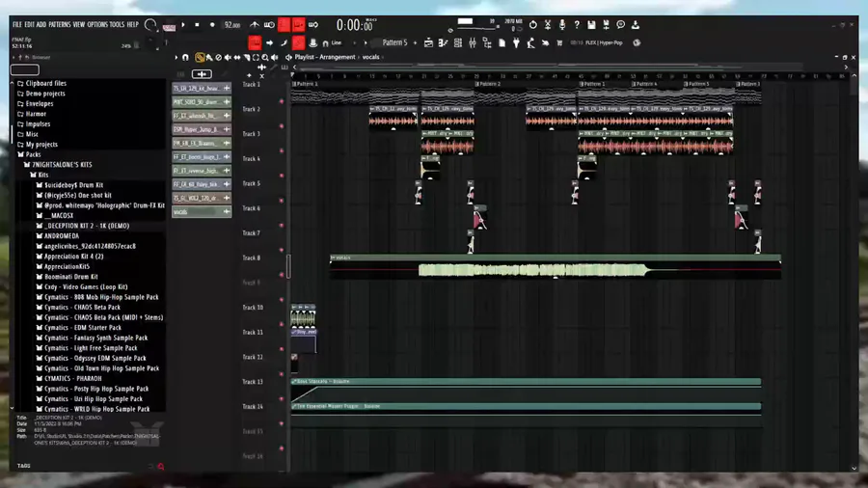This screenshot has height=488, width=868.
Task: Toggle the playlist snap magnet icon
Action: click(185, 58)
